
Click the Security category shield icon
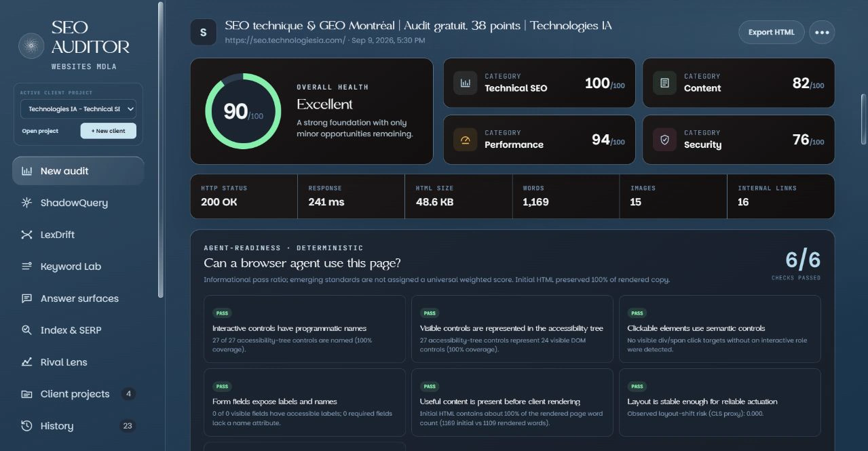click(664, 140)
